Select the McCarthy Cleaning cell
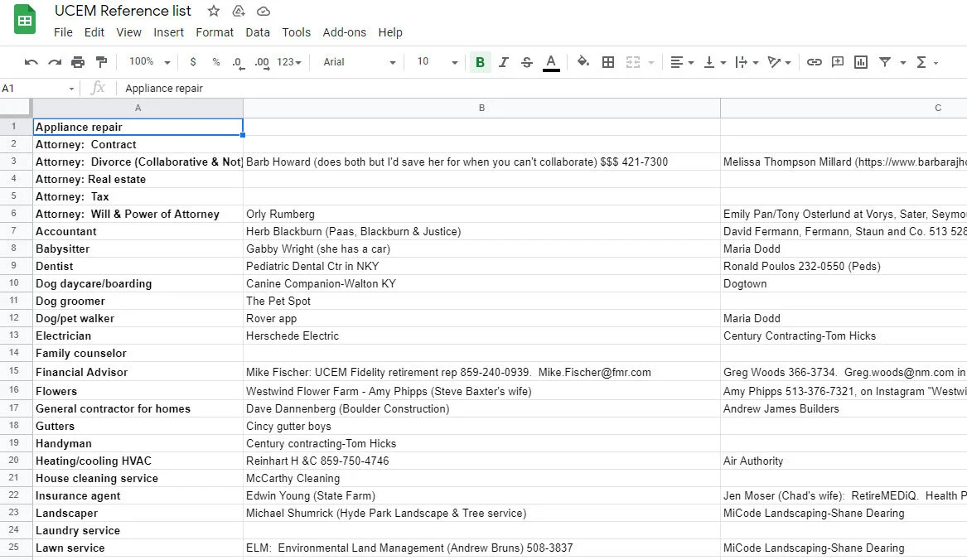This screenshot has height=560, width=967. point(481,478)
